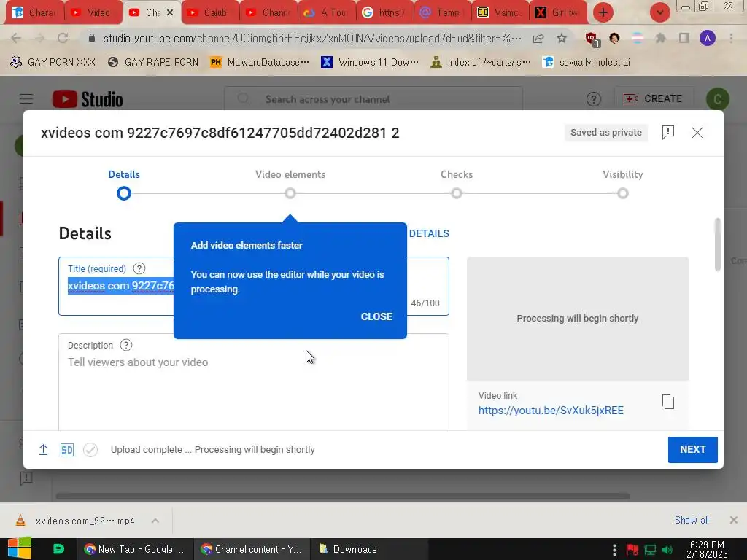747x560 pixels.
Task: Click the SD processing status icon
Action: [66, 449]
